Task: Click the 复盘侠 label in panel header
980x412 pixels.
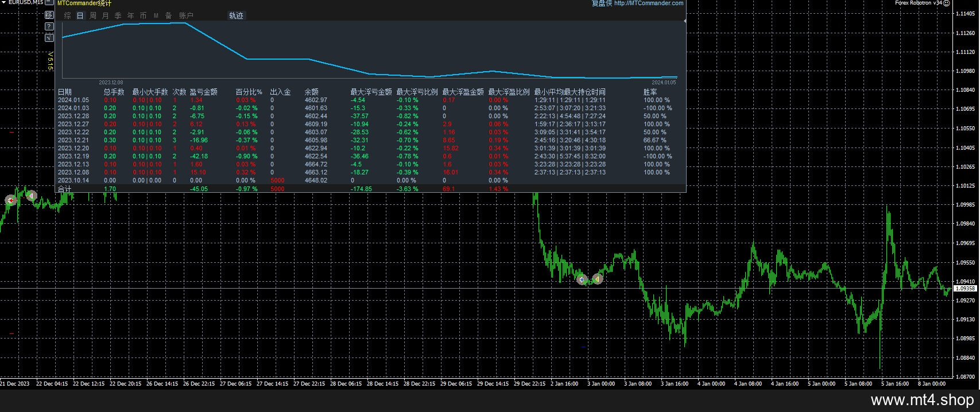Action: 602,3
